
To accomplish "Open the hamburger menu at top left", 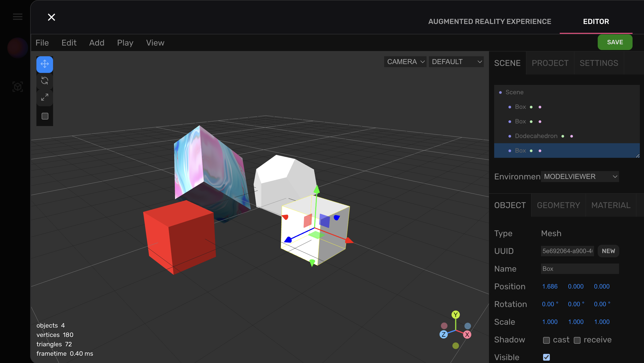I will click(x=17, y=16).
